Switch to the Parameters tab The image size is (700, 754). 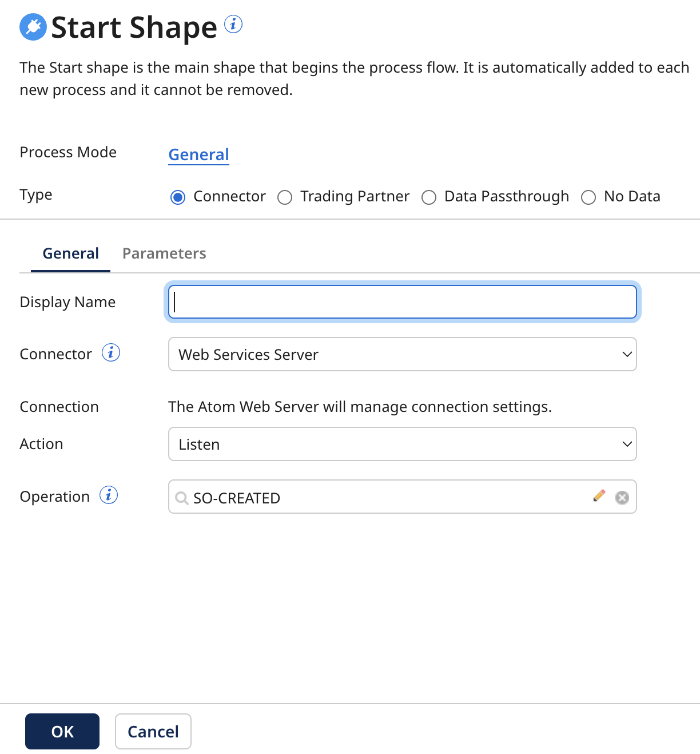(x=164, y=253)
